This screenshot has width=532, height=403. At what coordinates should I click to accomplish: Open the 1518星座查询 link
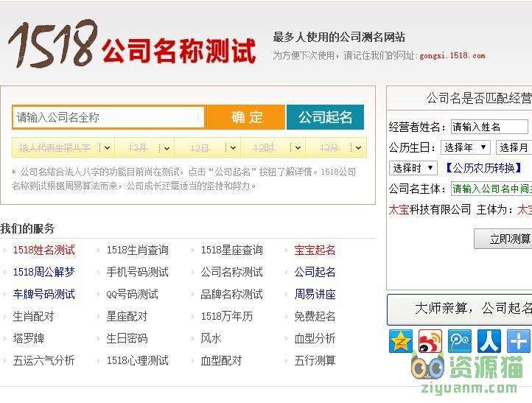coord(231,250)
